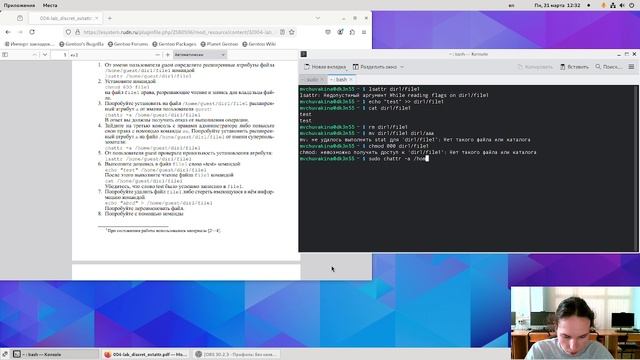The width and height of the screenshot is (640, 360).
Task: Click the Копировать button in Konsole
Action: 535,67
